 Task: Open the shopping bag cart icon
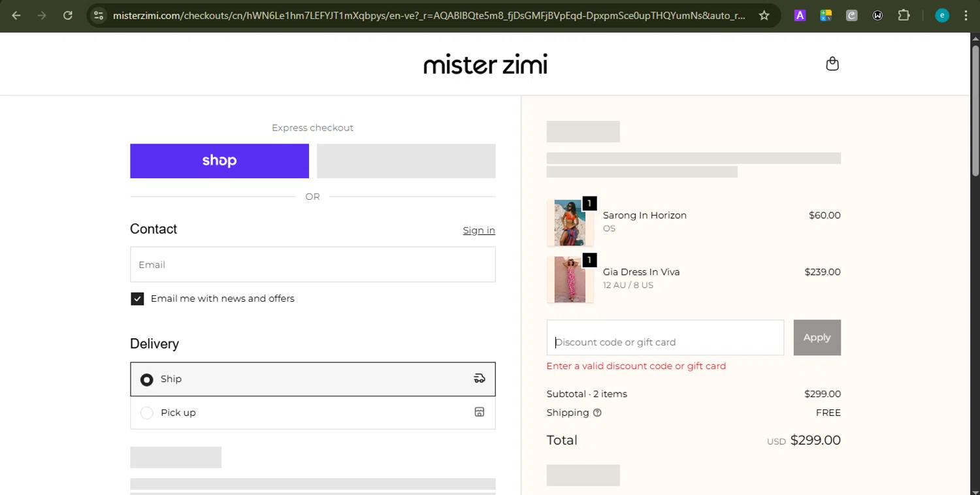832,63
